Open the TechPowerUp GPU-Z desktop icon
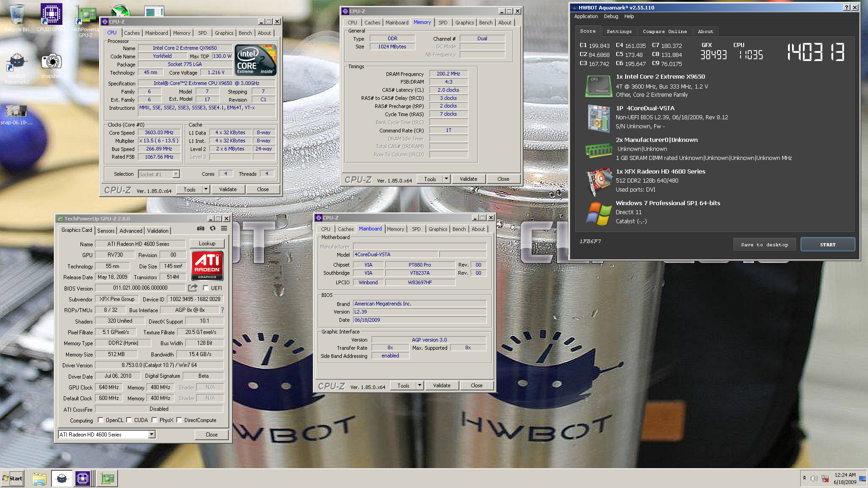 tap(85, 20)
